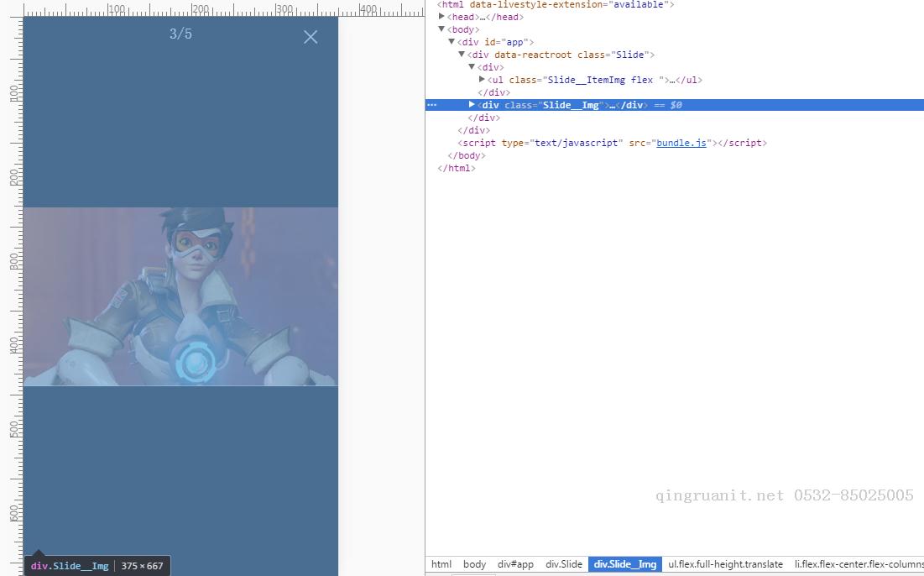
Task: Select div.Slide in the breadcrumb bar
Action: [x=564, y=564]
